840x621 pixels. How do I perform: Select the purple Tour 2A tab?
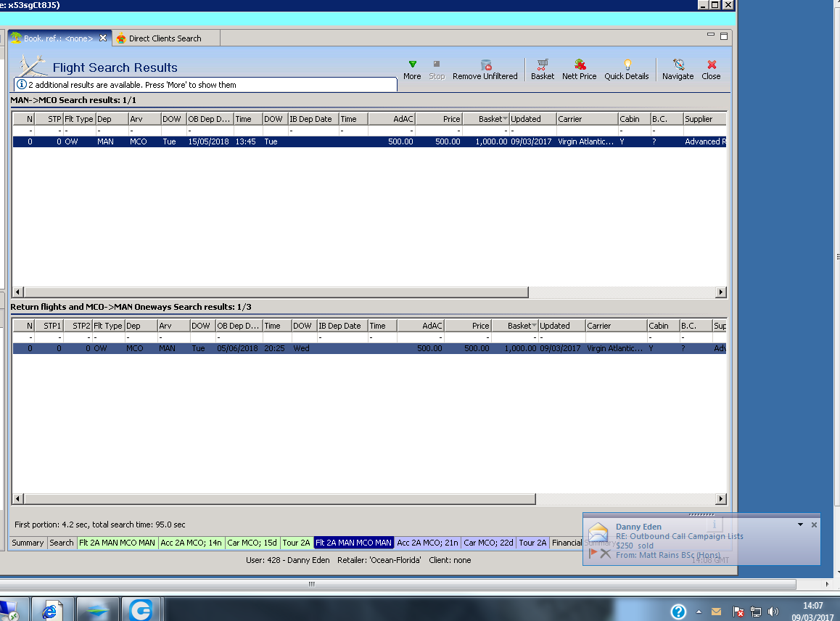pyautogui.click(x=532, y=543)
